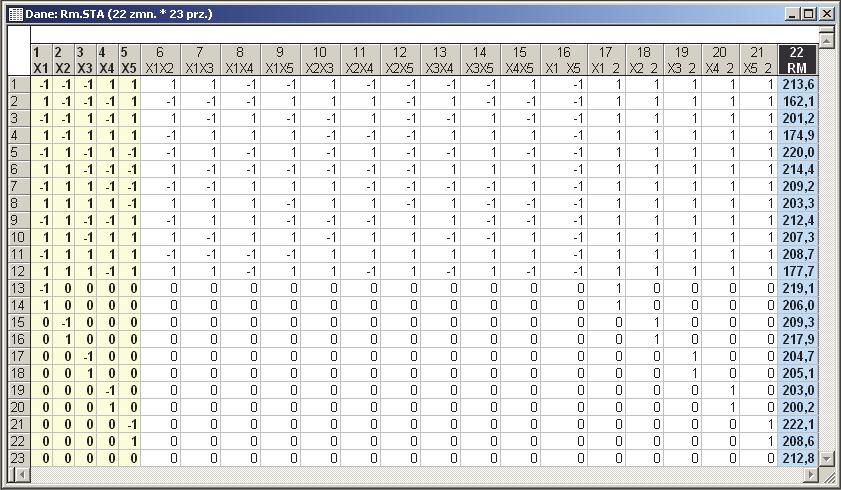Screen dimensions: 841x490
Task: Select row header 23
Action: [x=19, y=458]
